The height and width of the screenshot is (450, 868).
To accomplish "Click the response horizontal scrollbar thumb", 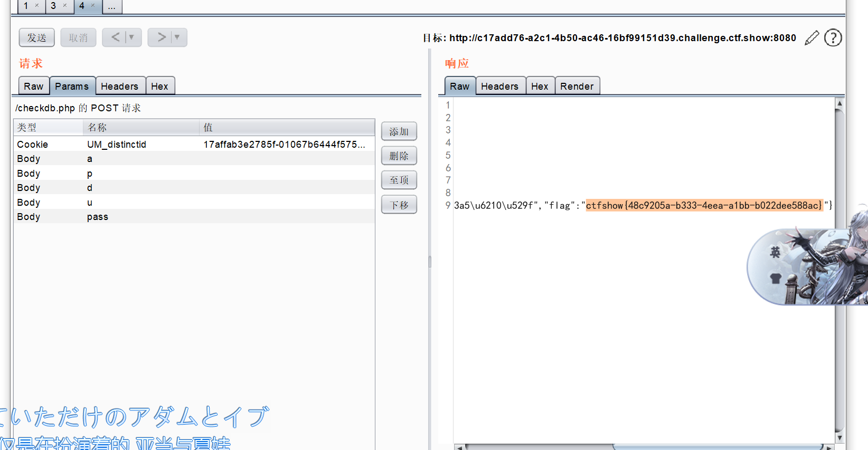I will [x=718, y=447].
